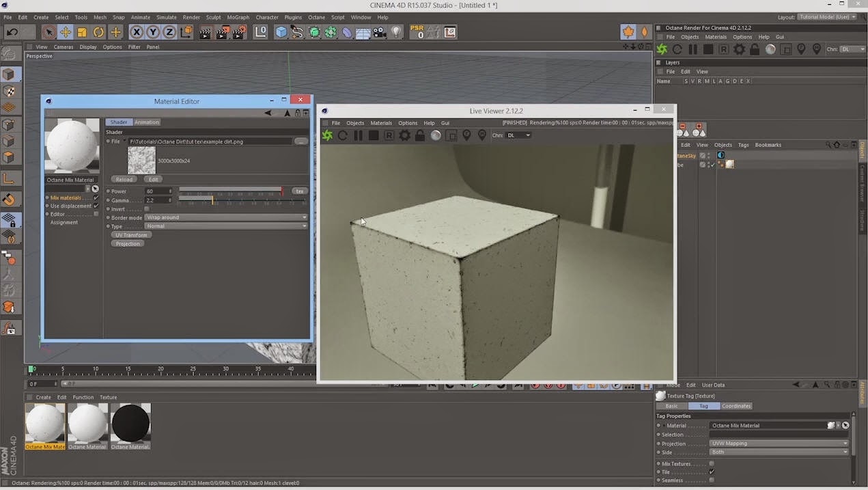Viewport: 868px width, 490px height.
Task: Select the Live Selection arrow tool
Action: tap(48, 32)
